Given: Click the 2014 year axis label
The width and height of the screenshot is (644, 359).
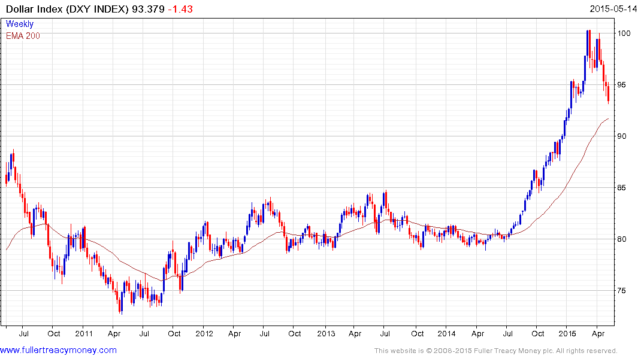Looking at the screenshot, I should (x=446, y=333).
